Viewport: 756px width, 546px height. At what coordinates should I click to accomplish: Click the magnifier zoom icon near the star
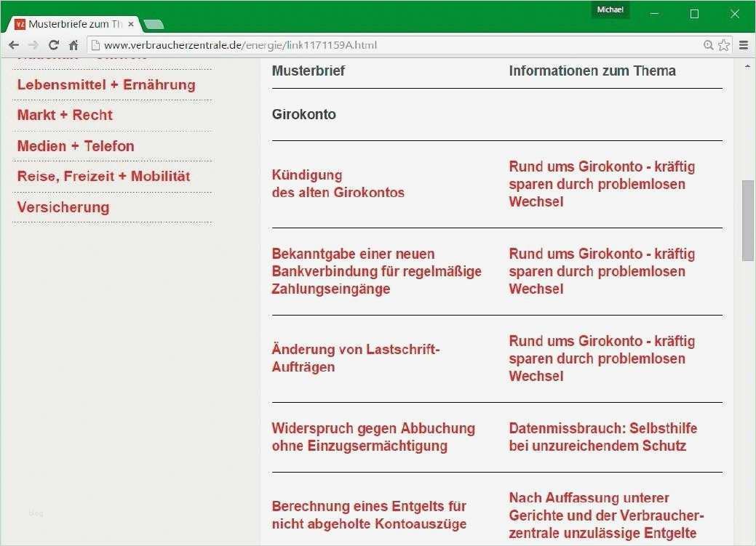tap(708, 44)
